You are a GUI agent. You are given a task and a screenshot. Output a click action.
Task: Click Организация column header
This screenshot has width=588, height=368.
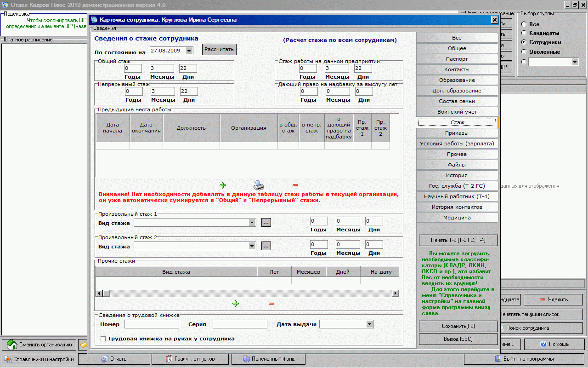point(249,128)
